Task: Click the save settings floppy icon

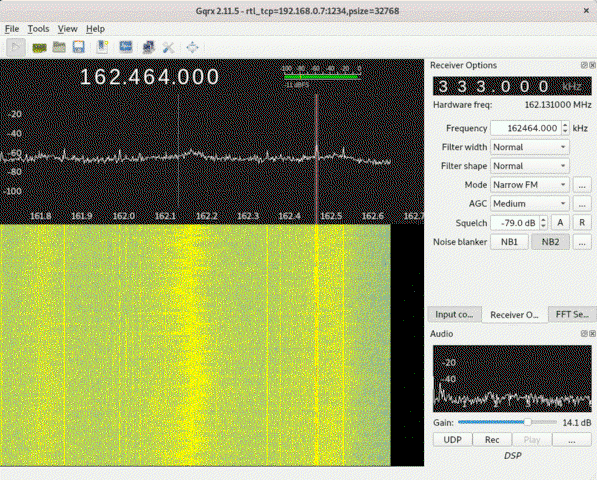Action: [79, 47]
